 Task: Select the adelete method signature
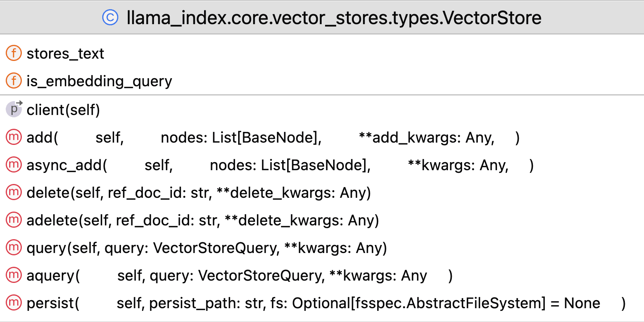click(203, 220)
